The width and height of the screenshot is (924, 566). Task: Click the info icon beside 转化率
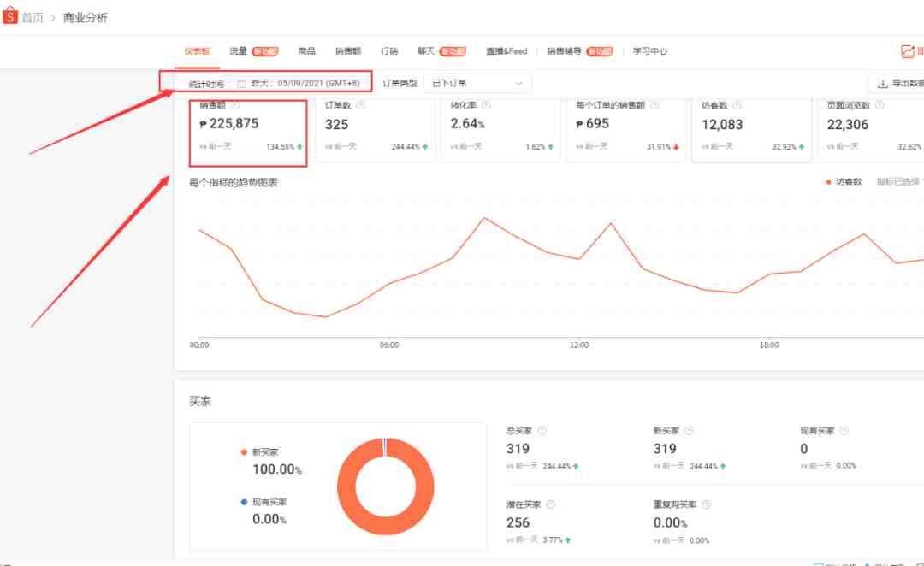pos(486,105)
